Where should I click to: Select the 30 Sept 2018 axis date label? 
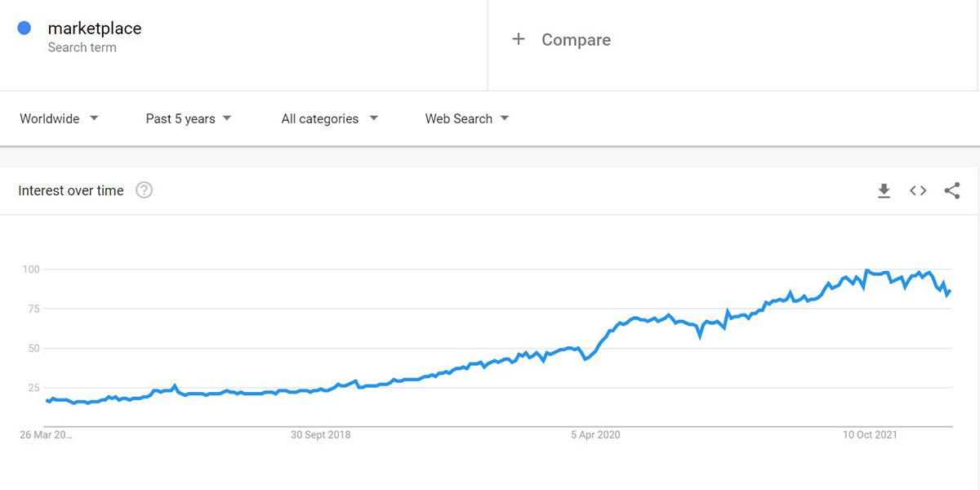point(321,434)
